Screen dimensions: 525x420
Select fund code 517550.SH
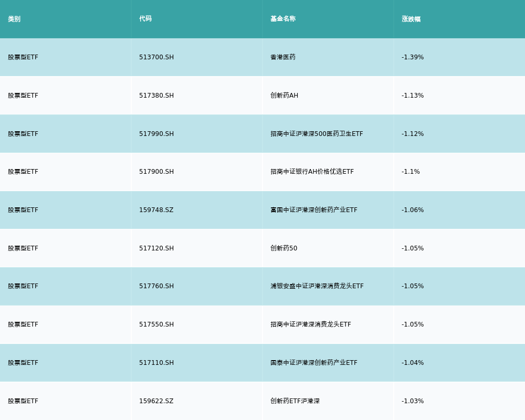(x=156, y=324)
